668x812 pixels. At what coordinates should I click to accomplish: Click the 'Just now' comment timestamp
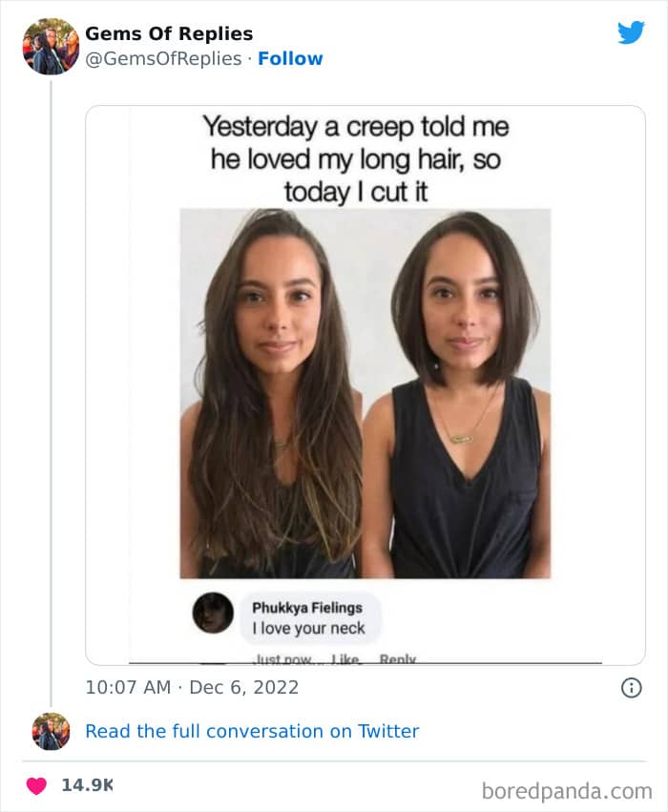point(278,658)
